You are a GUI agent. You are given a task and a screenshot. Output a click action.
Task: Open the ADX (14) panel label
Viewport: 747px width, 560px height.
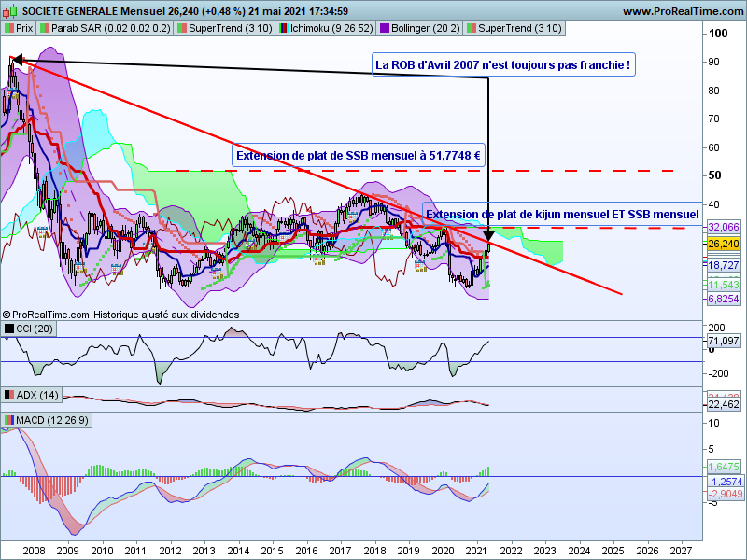32,395
